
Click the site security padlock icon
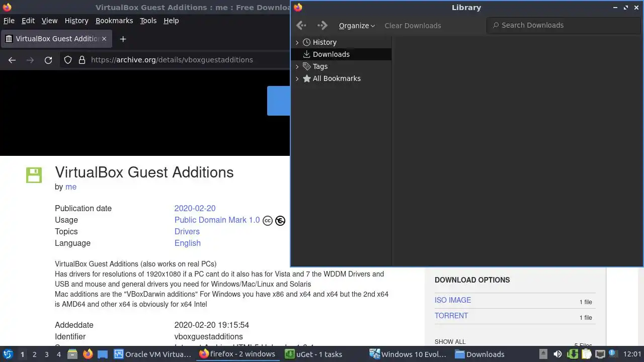click(x=82, y=60)
